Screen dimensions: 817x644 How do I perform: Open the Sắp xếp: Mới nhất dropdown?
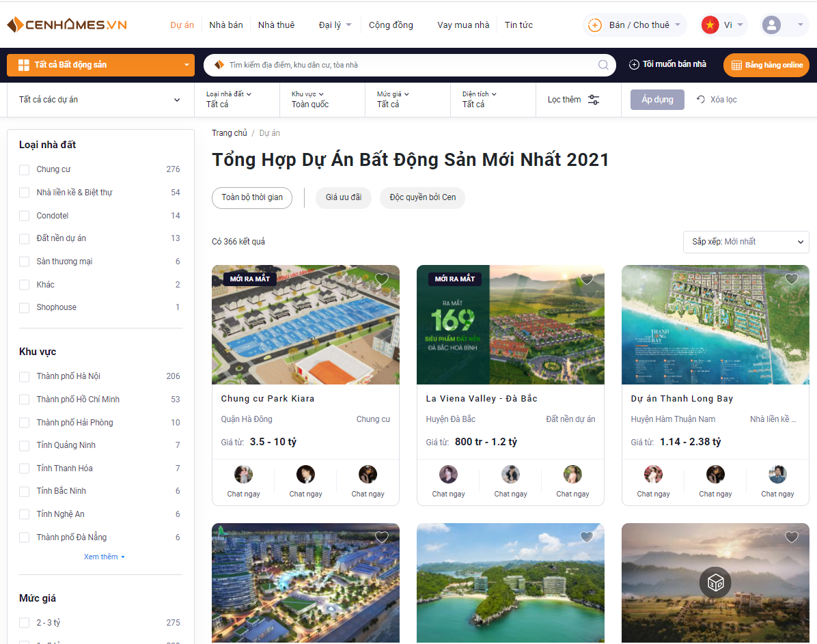tap(746, 242)
